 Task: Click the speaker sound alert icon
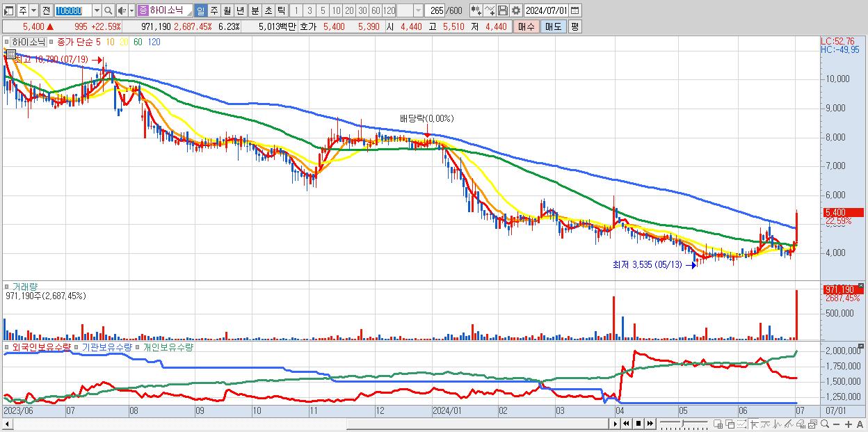[x=122, y=10]
